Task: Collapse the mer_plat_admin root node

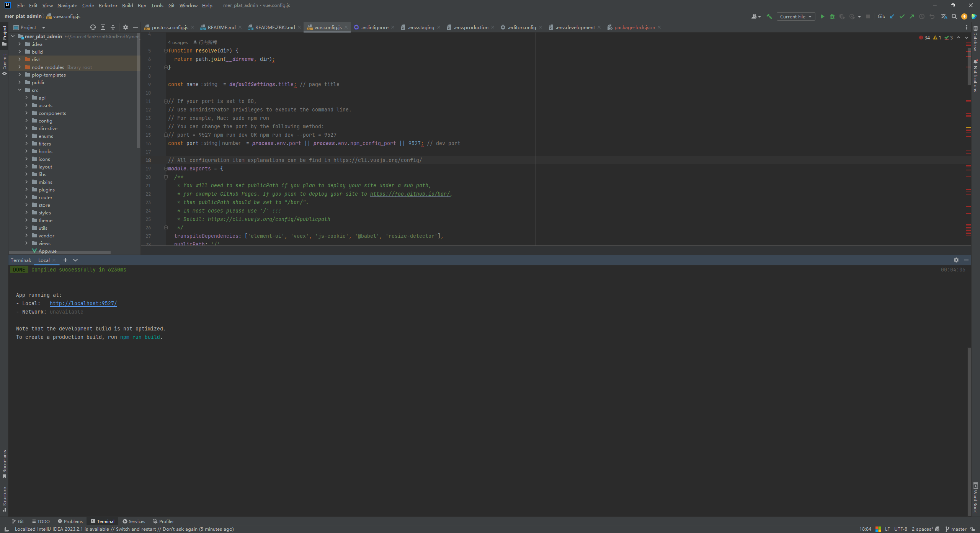Action: coord(13,36)
